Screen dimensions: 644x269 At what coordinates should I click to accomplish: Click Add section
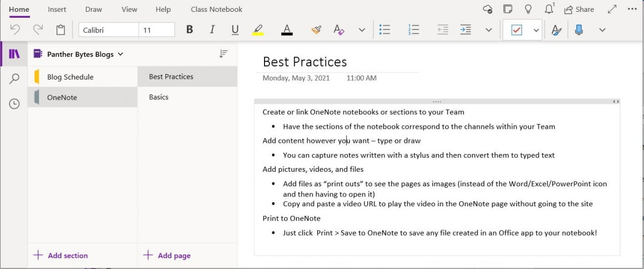[x=61, y=255]
